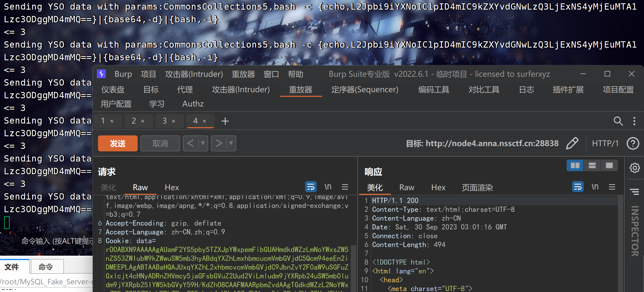Switch to the 仪表盘 tab

point(113,89)
